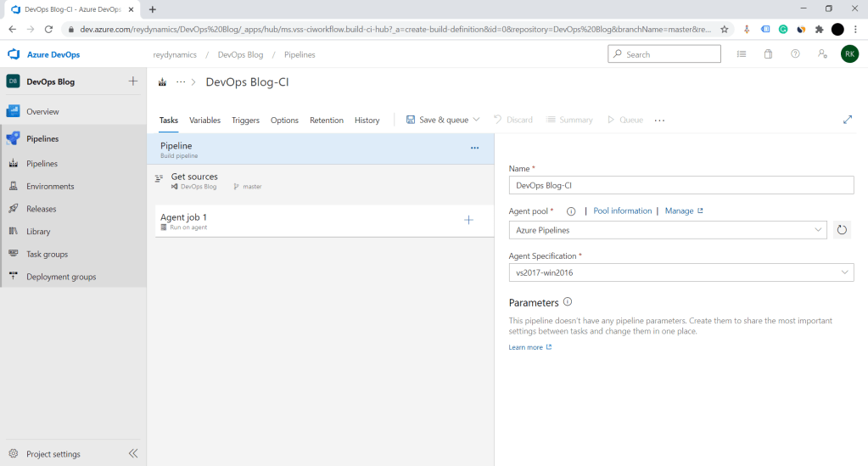Open Releases in the sidebar
868x466 pixels.
click(x=42, y=209)
